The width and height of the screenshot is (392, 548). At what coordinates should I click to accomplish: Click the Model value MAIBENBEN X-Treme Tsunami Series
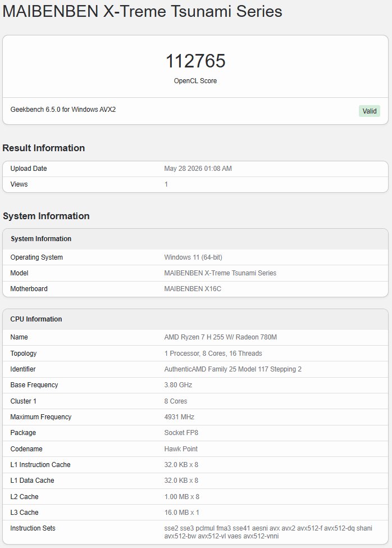point(220,273)
